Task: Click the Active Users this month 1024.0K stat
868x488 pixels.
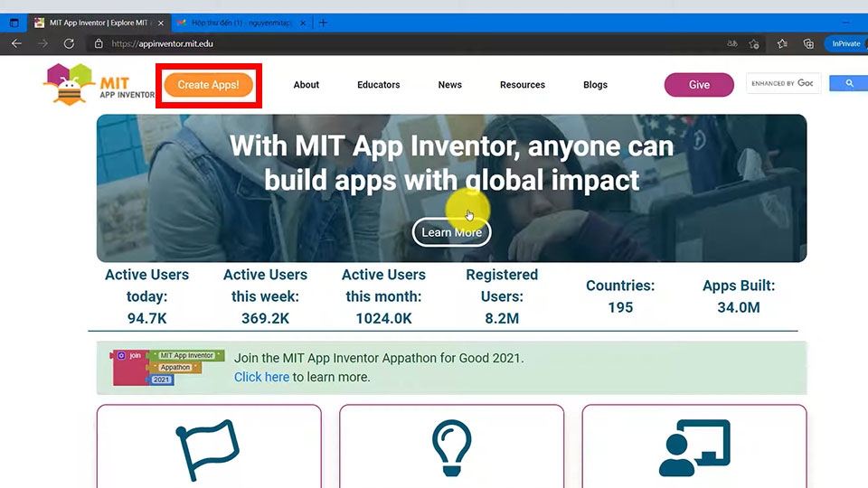Action: (x=383, y=296)
